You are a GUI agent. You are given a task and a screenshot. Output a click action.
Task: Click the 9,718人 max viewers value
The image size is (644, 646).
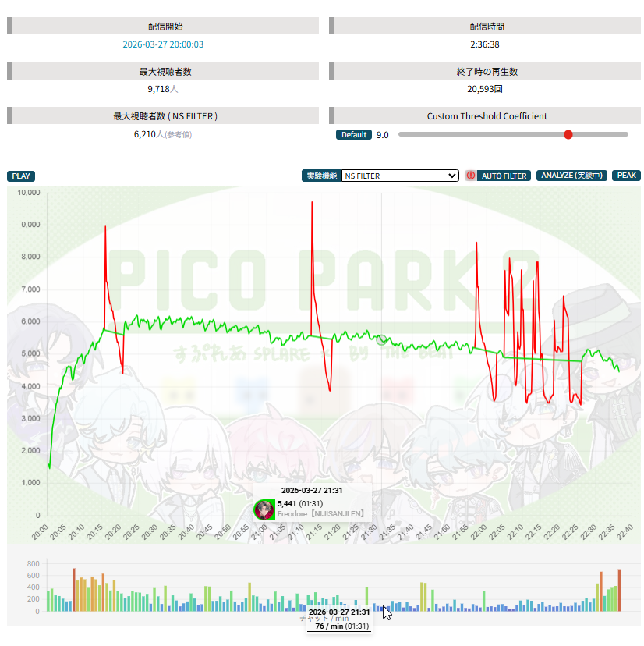(x=163, y=89)
